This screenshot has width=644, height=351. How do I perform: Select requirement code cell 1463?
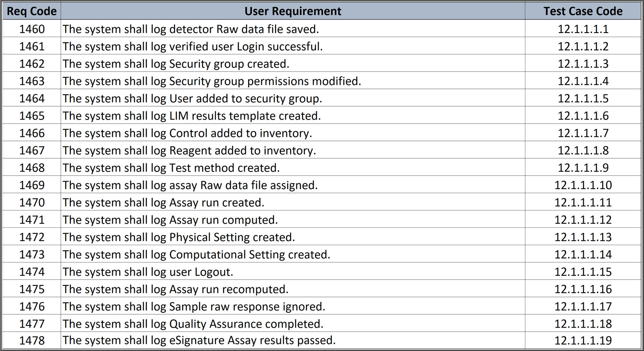click(32, 81)
